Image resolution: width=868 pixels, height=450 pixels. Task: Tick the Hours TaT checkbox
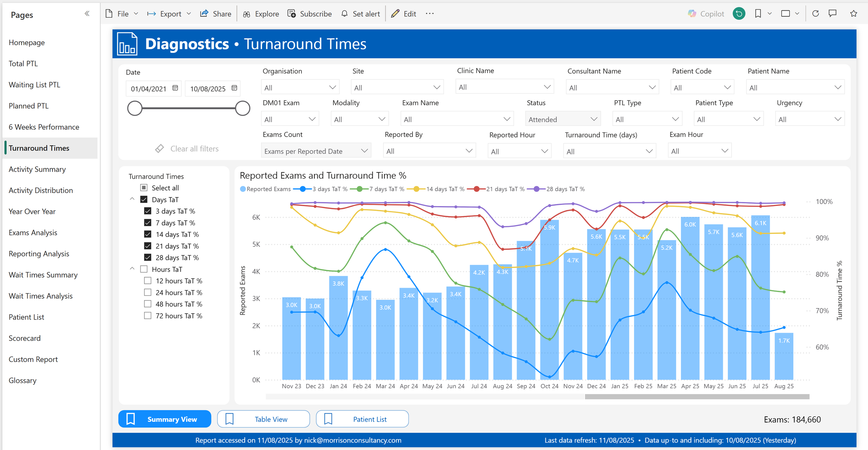(144, 269)
